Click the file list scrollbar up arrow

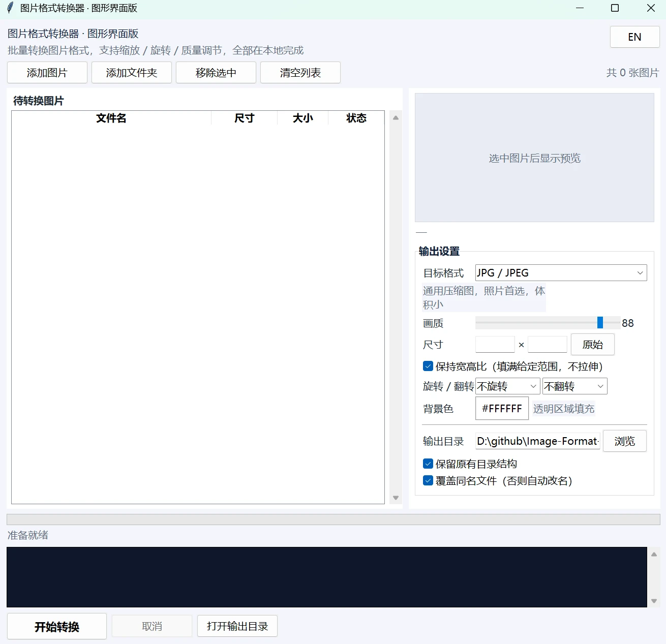coord(396,118)
